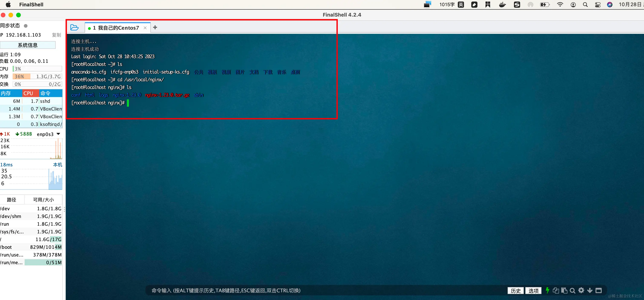644x300 pixels.
Task: Click the Wi-Fi status icon
Action: [x=560, y=4]
